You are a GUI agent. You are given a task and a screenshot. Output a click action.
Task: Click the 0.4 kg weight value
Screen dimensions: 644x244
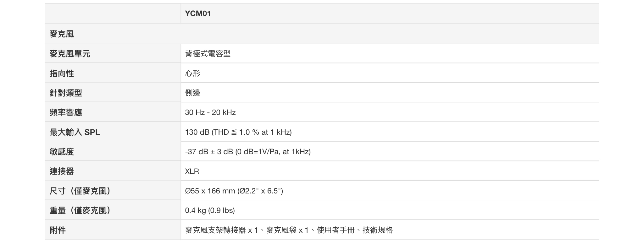pyautogui.click(x=210, y=210)
